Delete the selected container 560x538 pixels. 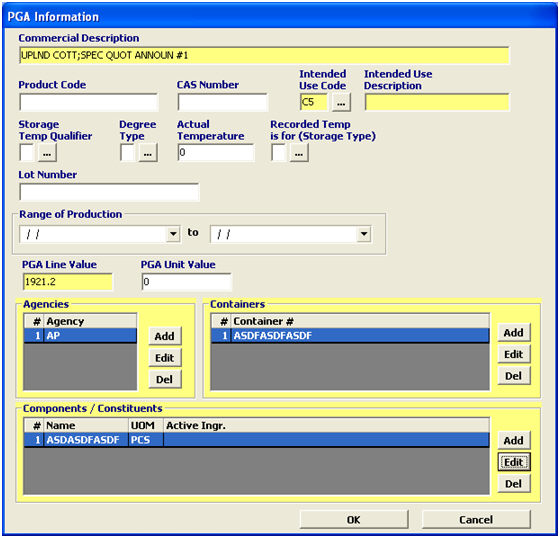(514, 376)
